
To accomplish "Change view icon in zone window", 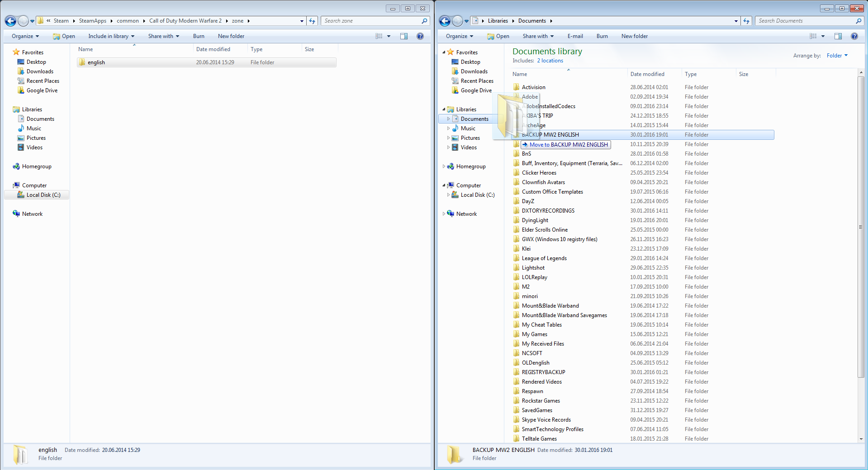I will [379, 36].
